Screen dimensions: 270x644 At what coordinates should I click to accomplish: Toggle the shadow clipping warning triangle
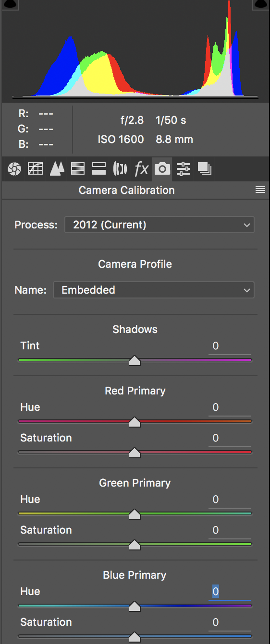pos(9,3)
